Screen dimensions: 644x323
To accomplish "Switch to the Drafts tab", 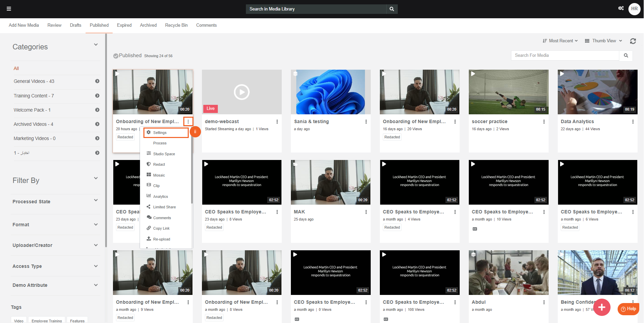I will point(75,25).
